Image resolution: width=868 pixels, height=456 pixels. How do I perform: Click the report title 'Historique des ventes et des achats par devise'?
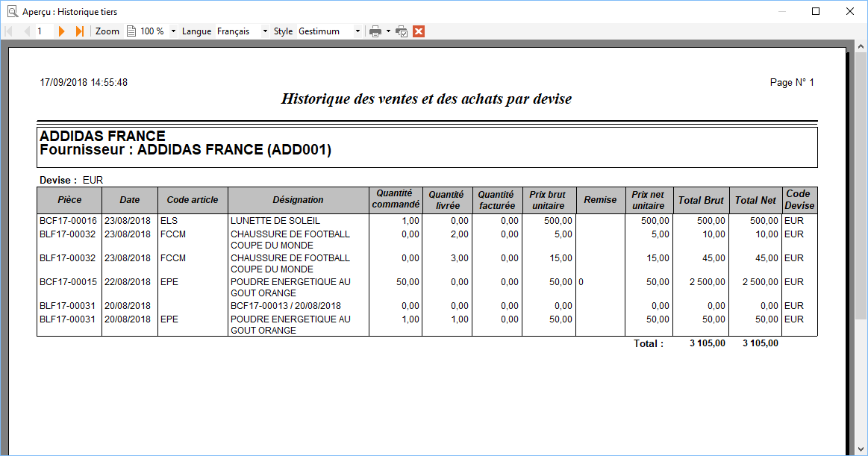tap(426, 99)
